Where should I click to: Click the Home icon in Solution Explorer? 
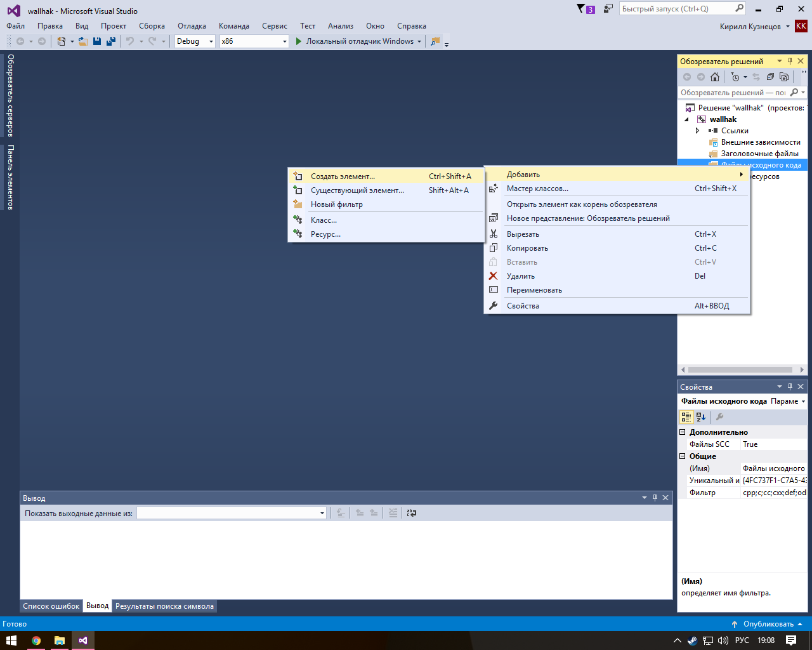point(715,77)
